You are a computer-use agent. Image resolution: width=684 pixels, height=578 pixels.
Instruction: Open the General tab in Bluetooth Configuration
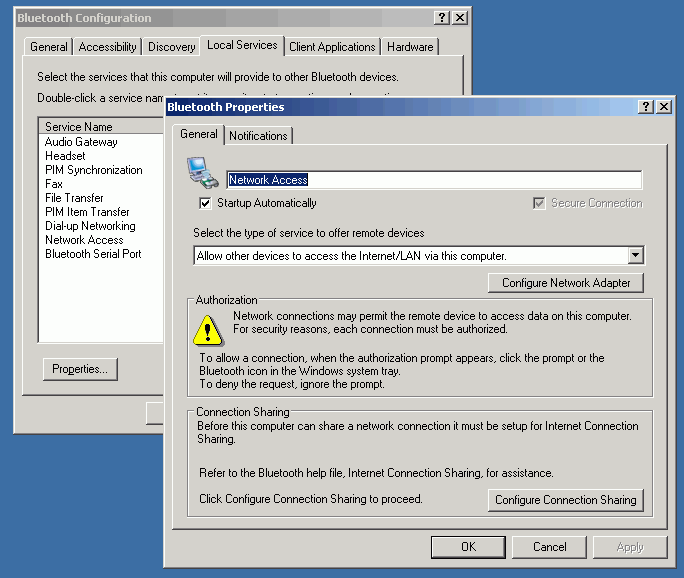[x=49, y=47]
